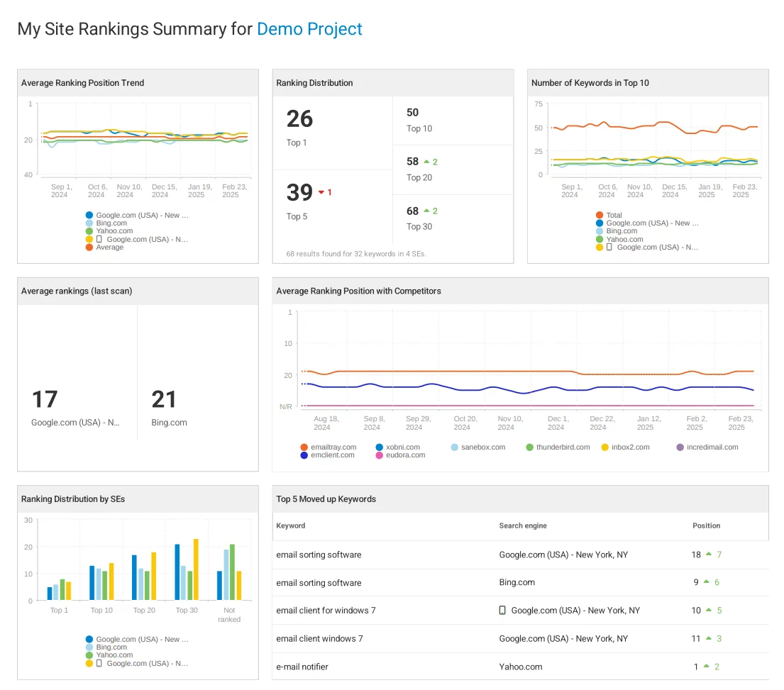Click Average Ranking Position Trend widget title
784x690 pixels.
point(82,83)
